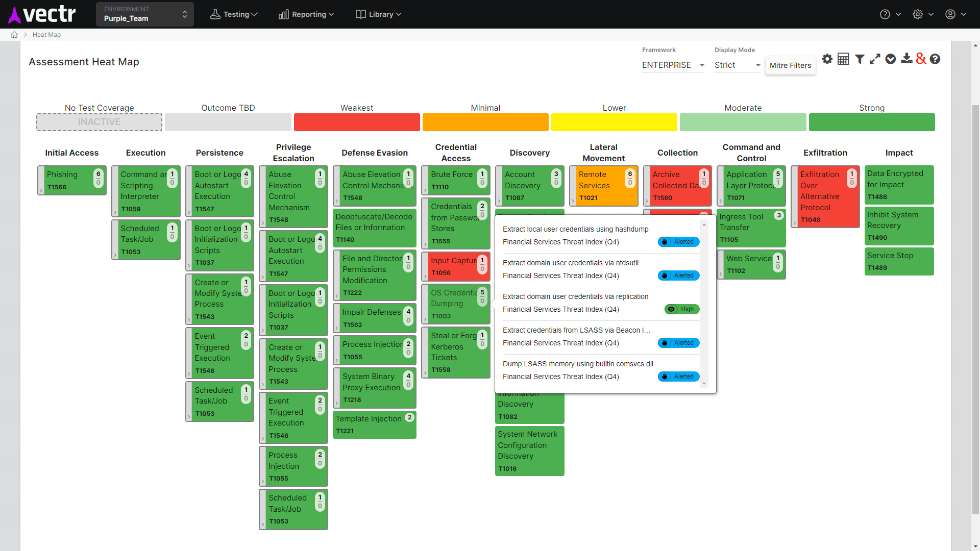The height and width of the screenshot is (551, 980).
Task: Click the Mitre Filters button
Action: pos(790,65)
